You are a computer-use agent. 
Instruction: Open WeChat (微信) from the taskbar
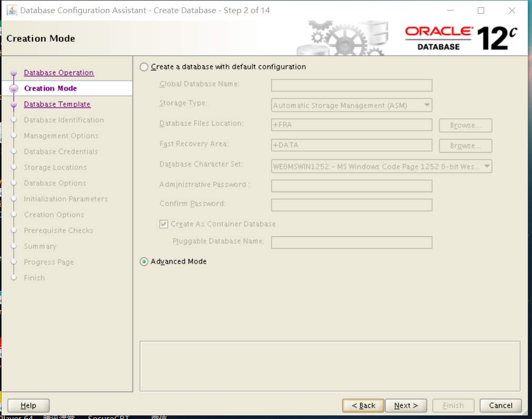157,416
